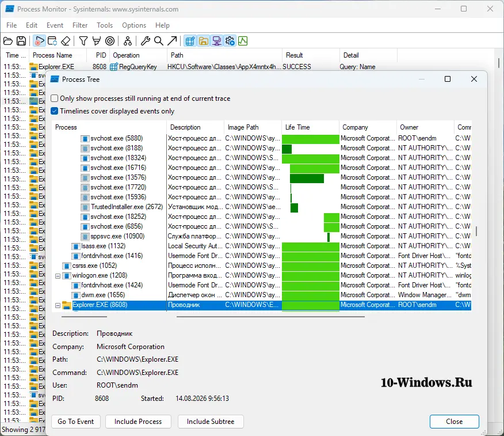Open the Help menu
Image resolution: width=504 pixels, height=436 pixels.
click(162, 25)
